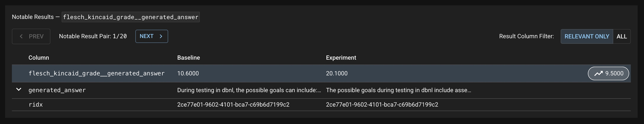Select the ridx row label

[x=35, y=105]
